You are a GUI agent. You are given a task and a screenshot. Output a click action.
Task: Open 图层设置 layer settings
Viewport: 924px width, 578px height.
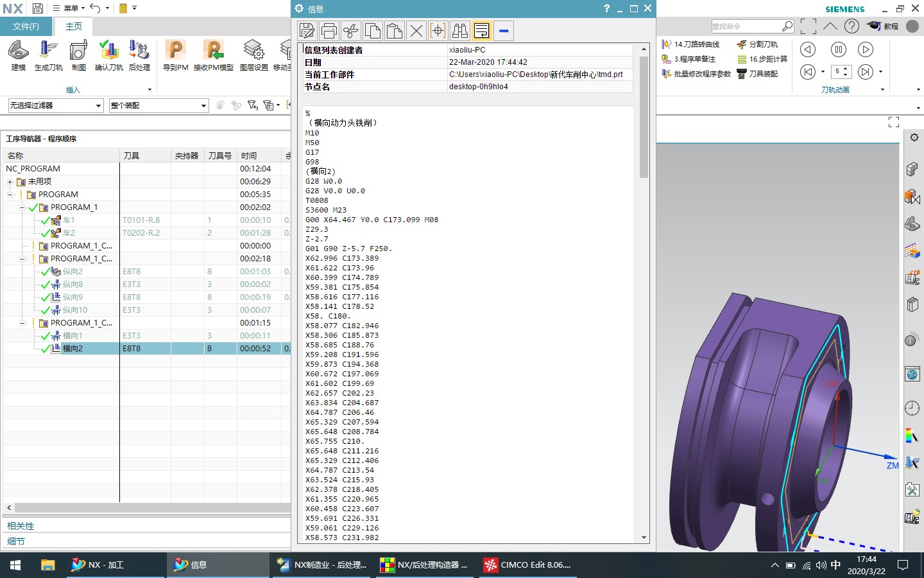click(254, 55)
